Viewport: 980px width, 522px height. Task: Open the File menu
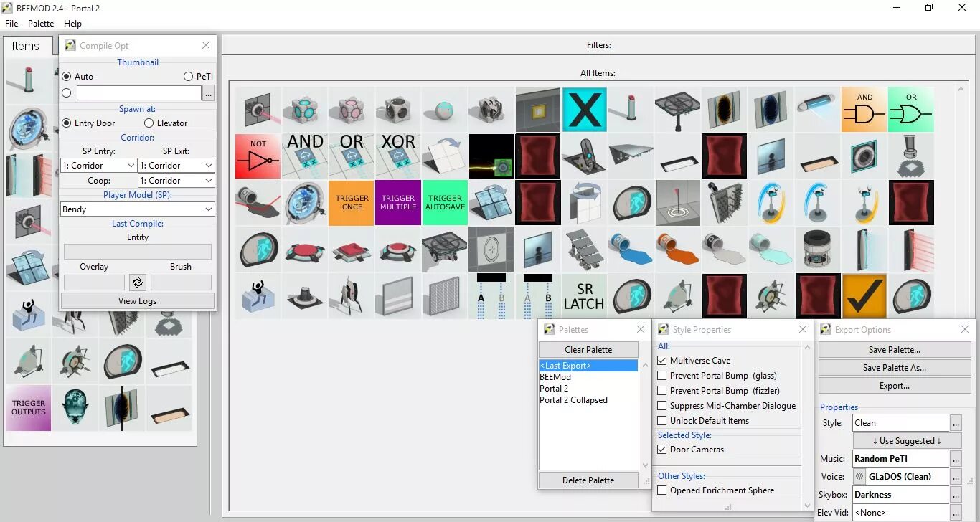tap(11, 24)
